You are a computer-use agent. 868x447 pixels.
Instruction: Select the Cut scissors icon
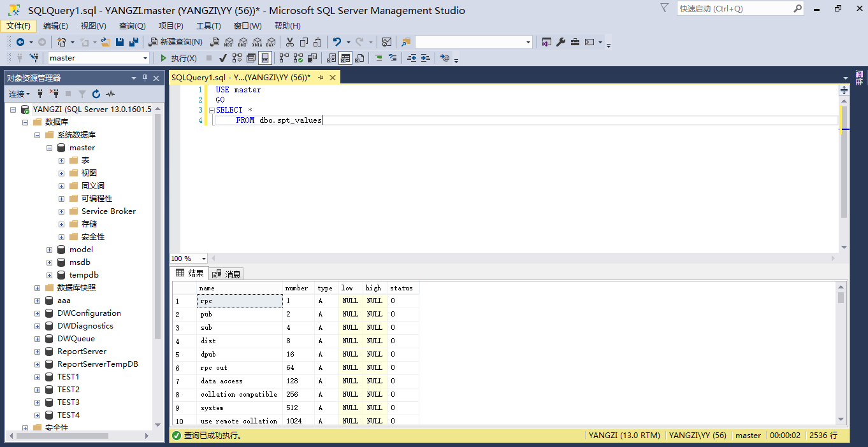(290, 41)
